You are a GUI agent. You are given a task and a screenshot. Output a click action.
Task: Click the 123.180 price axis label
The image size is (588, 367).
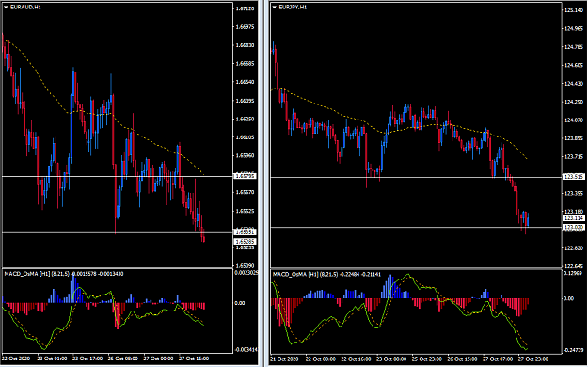(574, 212)
